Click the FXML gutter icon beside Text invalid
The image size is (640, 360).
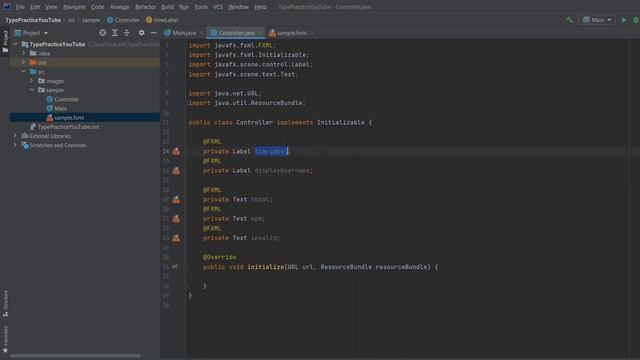pyautogui.click(x=176, y=238)
